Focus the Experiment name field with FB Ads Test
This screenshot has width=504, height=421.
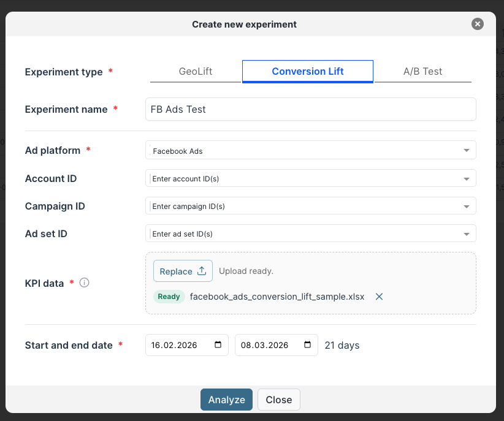point(310,109)
